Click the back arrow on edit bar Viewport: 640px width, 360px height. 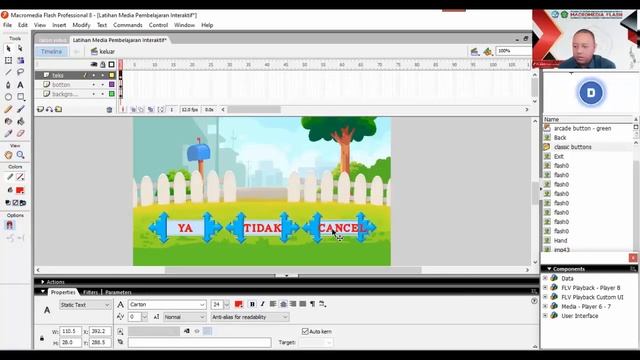[76, 51]
